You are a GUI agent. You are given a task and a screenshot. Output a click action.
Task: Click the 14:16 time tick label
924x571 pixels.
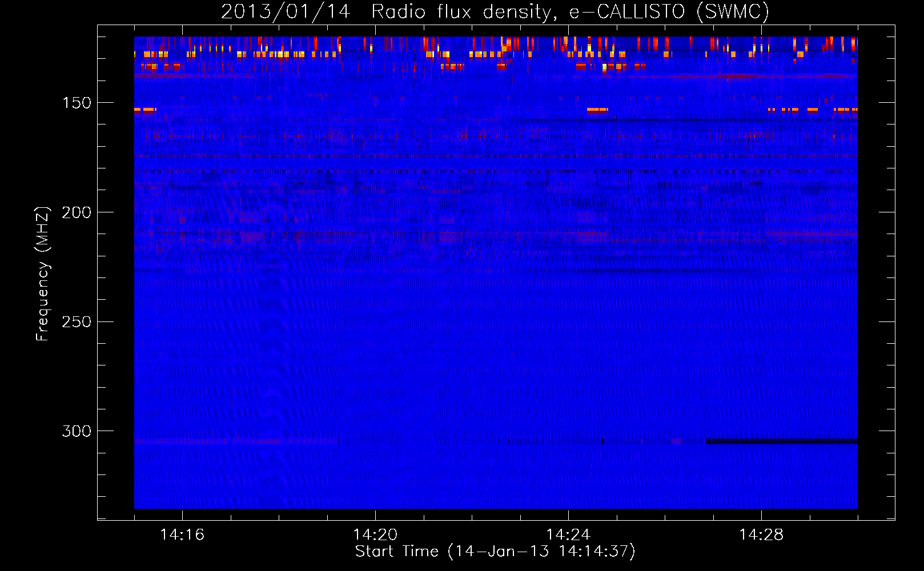[x=182, y=534]
